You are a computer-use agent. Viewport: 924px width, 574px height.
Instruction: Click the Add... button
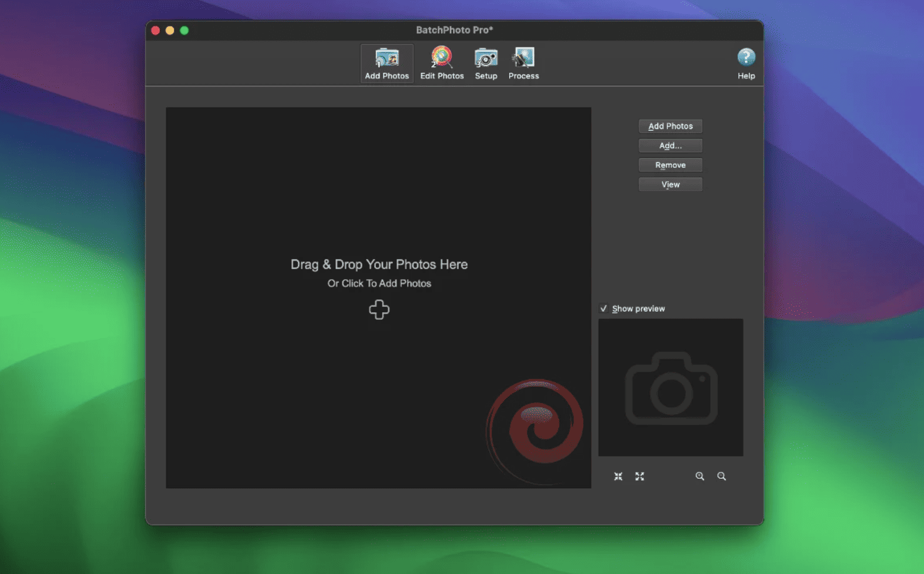click(670, 146)
